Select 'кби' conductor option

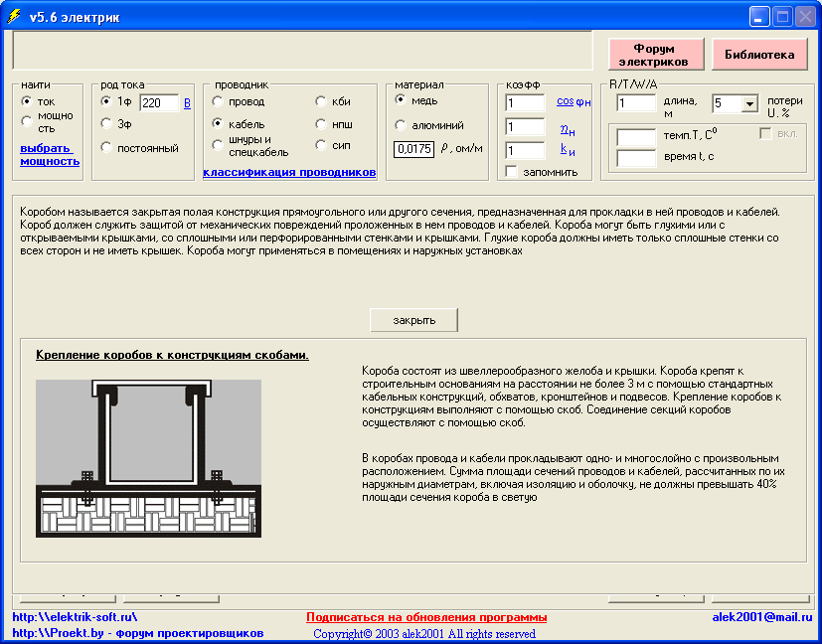click(320, 101)
